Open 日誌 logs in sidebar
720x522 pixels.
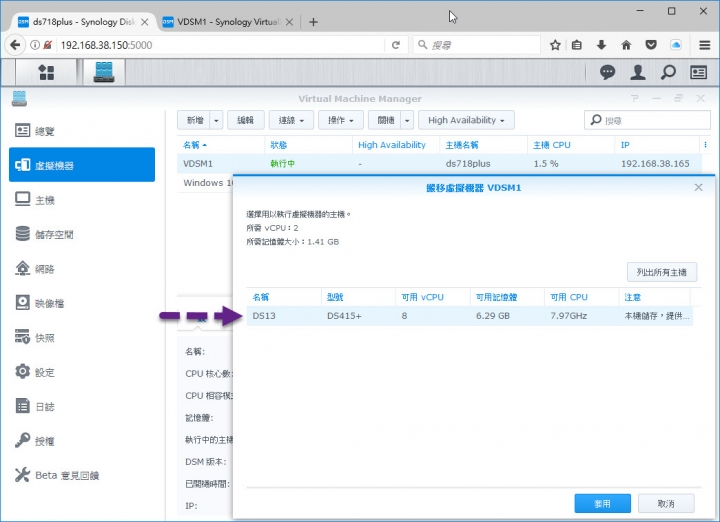pos(82,406)
